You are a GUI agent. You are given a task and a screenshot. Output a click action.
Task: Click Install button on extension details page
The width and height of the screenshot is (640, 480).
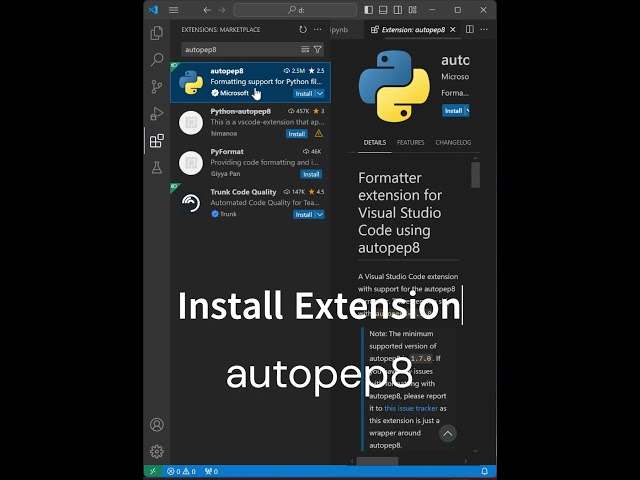[x=453, y=111]
